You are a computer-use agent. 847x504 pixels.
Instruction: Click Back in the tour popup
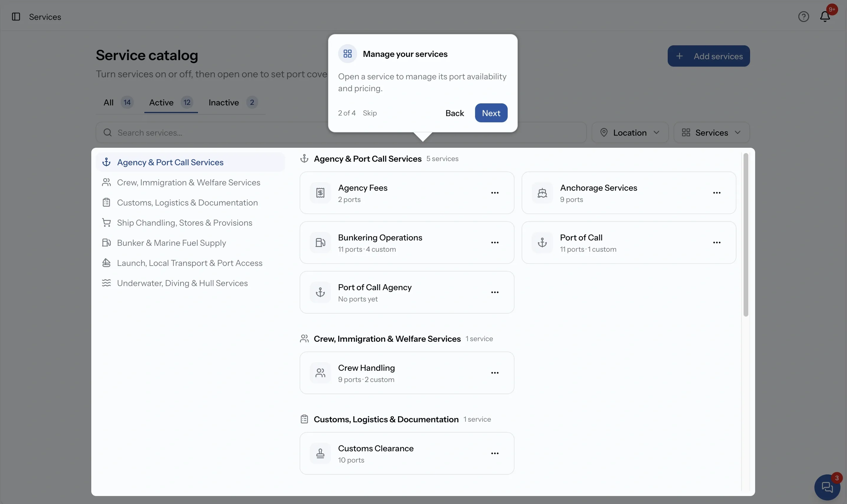(454, 113)
